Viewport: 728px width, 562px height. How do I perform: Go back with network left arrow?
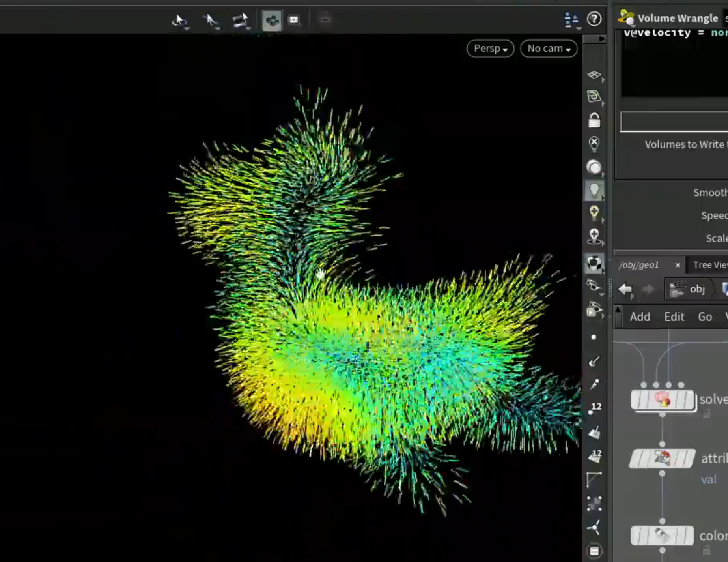click(625, 289)
